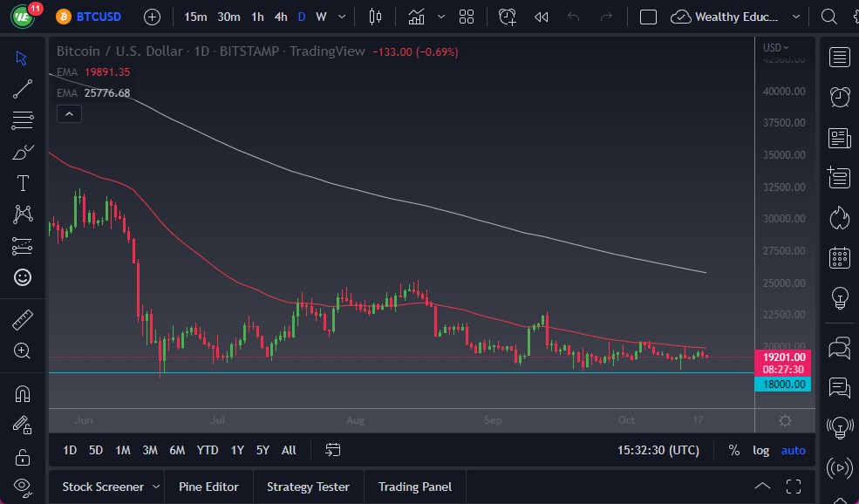Activate the zoom-in tool
The width and height of the screenshot is (859, 504).
pyautogui.click(x=22, y=351)
